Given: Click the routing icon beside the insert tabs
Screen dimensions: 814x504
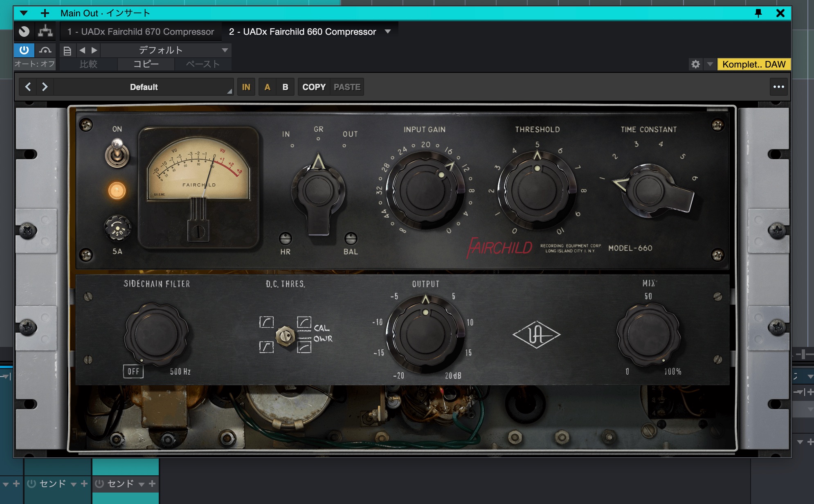Looking at the screenshot, I should tap(45, 32).
